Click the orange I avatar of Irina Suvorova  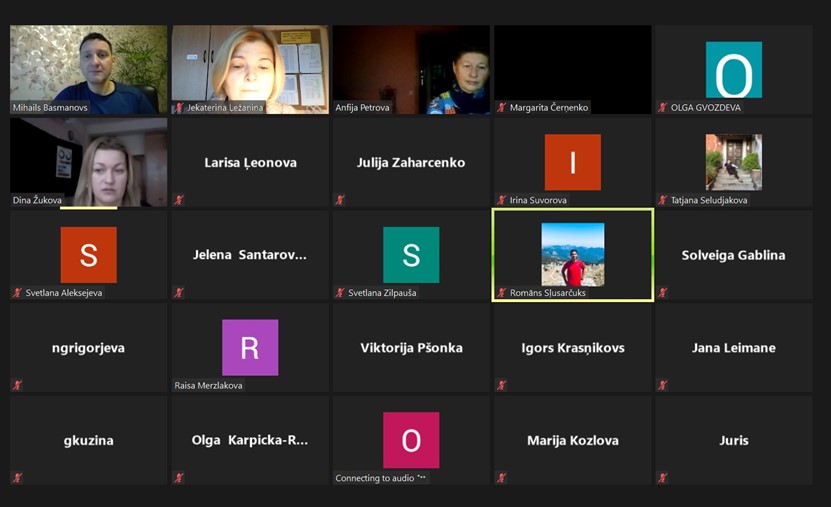[572, 162]
